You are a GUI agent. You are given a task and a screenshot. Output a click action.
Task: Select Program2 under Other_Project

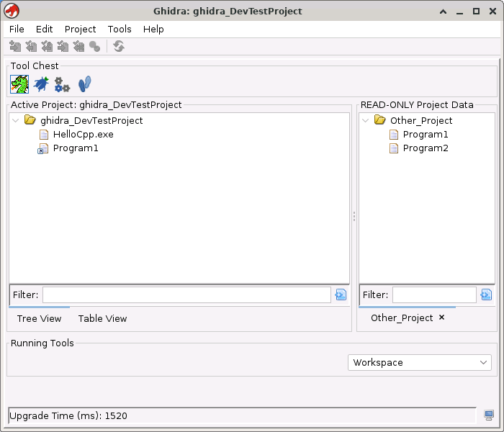[425, 148]
